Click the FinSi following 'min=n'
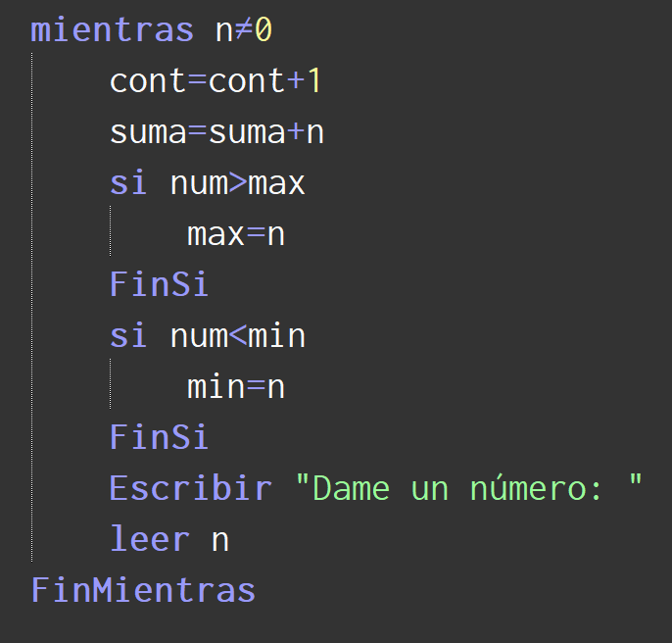Image resolution: width=672 pixels, height=643 pixels. coord(159,437)
